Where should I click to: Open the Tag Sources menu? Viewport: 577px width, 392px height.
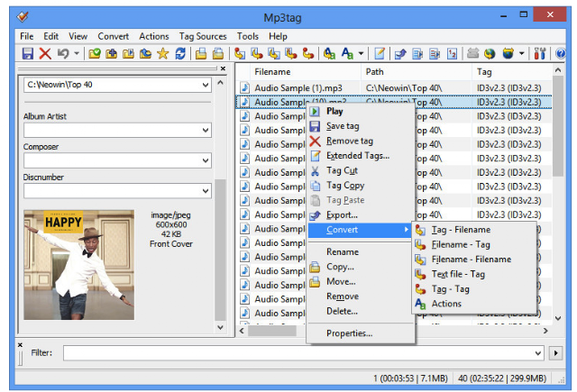click(x=203, y=36)
